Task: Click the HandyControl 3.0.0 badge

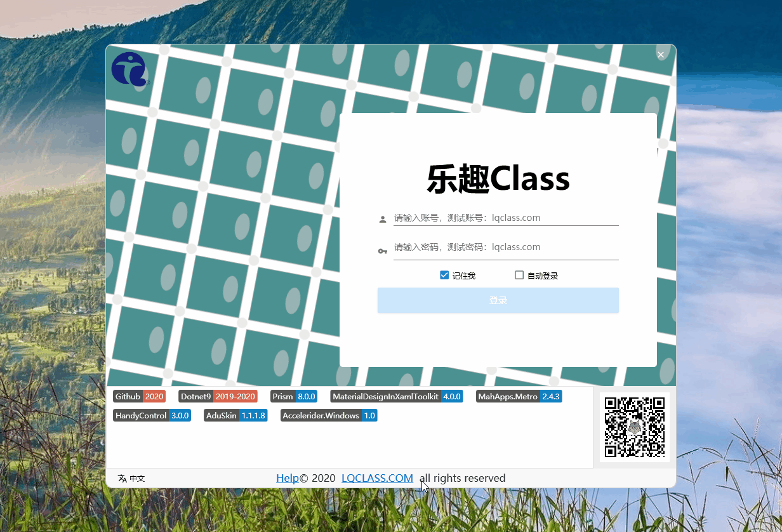Action: click(x=152, y=416)
